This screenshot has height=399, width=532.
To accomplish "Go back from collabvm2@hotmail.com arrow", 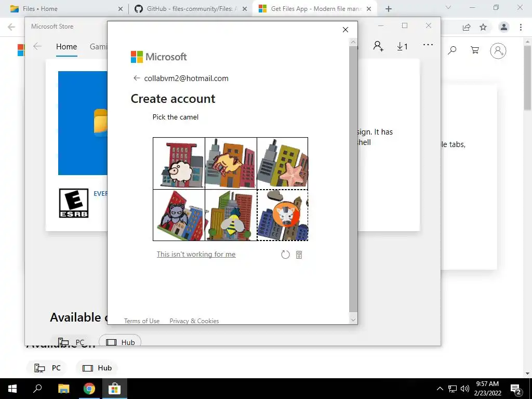I will pos(137,78).
